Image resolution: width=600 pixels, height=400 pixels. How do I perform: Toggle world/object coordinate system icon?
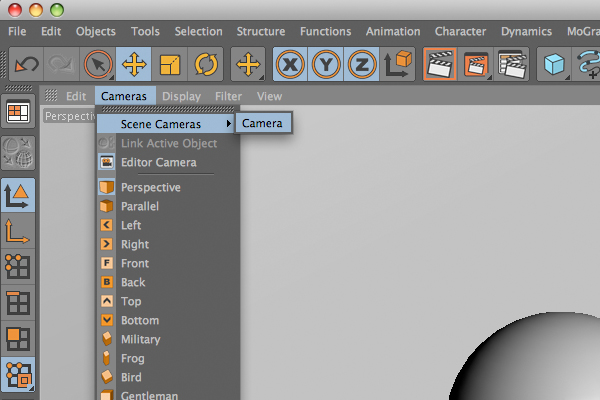[x=397, y=64]
